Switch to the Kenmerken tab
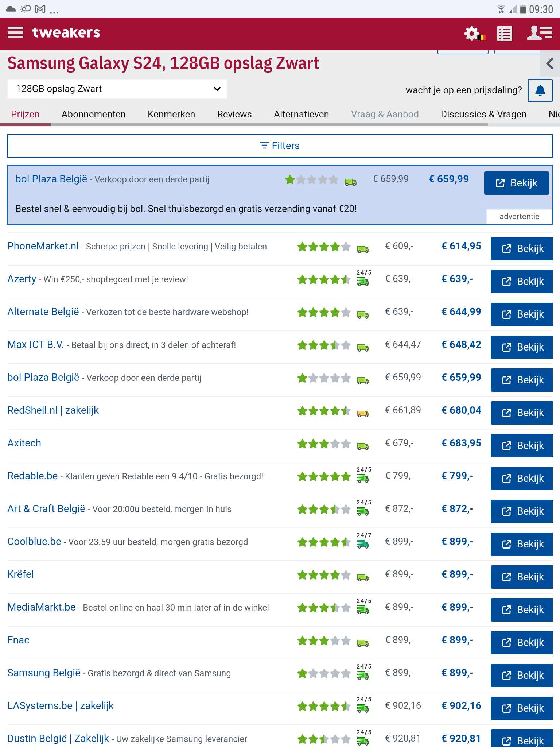 click(171, 114)
